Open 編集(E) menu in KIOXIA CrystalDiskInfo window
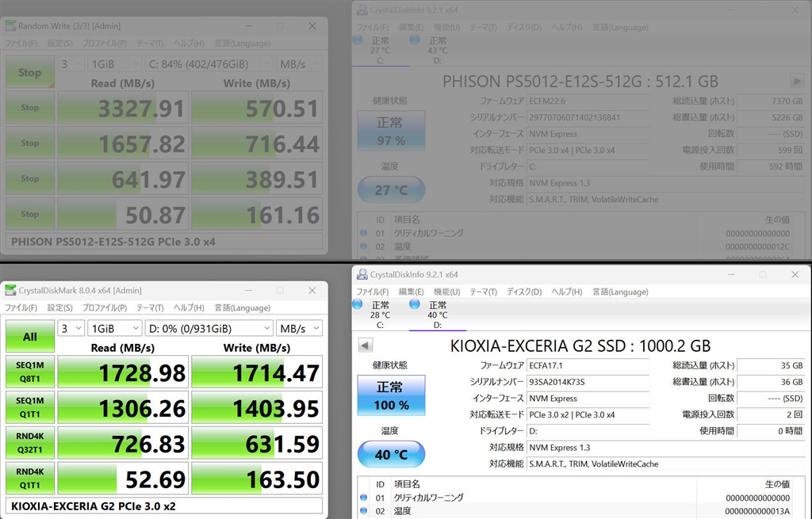The image size is (812, 519). 412,292
